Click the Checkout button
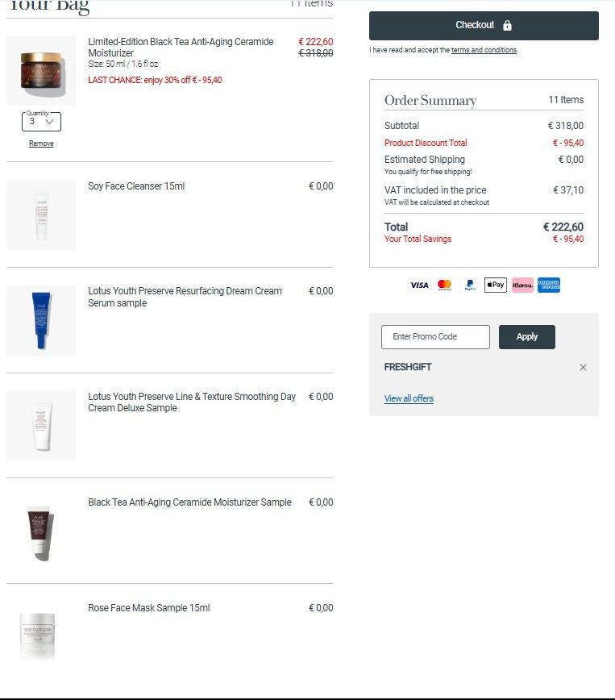This screenshot has height=700, width=615. [484, 26]
